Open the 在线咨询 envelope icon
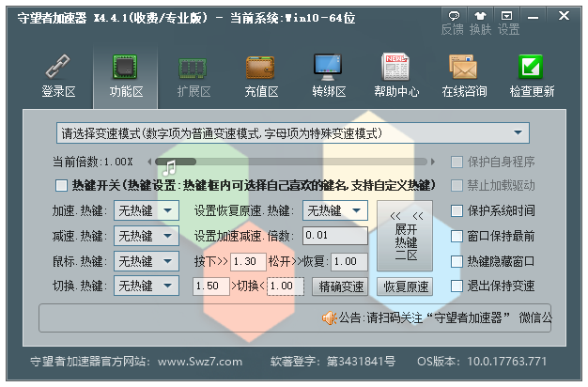This screenshot has height=387, width=588. coord(463,67)
